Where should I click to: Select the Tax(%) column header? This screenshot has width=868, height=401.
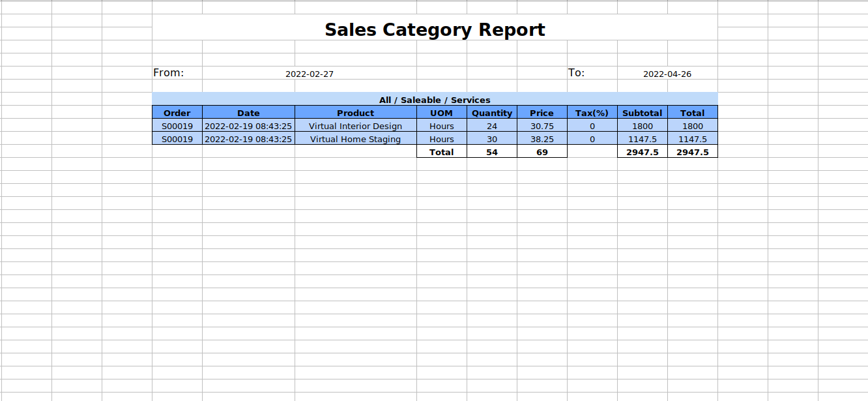[x=592, y=113]
